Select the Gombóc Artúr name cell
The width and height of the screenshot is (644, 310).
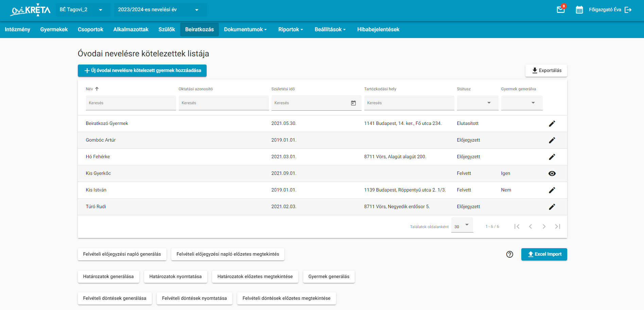tap(101, 140)
